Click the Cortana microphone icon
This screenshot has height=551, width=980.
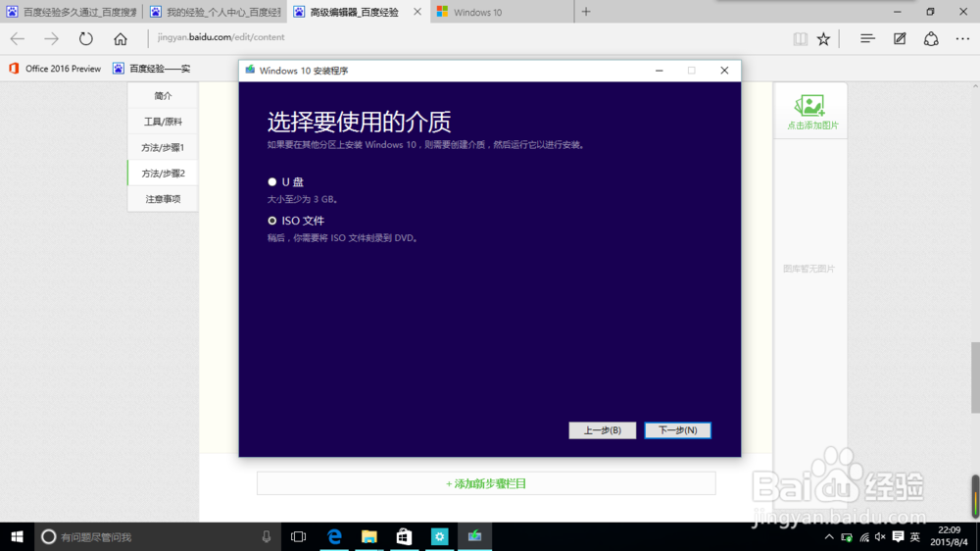tap(267, 536)
